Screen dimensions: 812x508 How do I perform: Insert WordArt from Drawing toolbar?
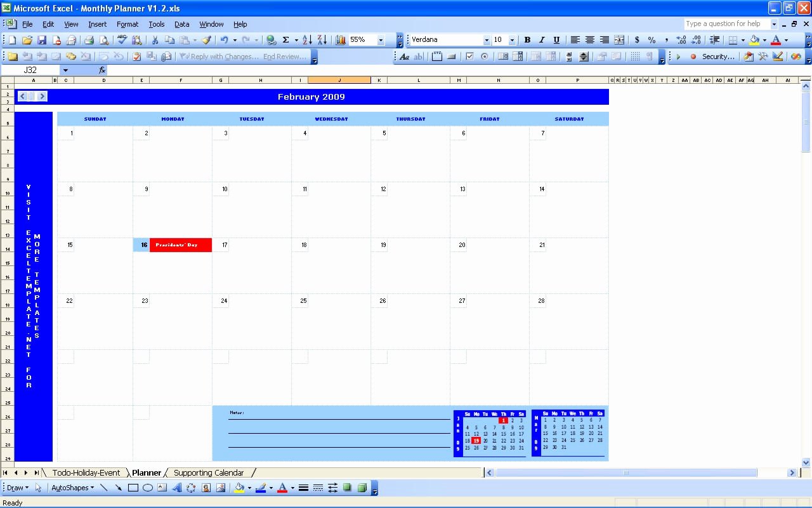tap(177, 488)
